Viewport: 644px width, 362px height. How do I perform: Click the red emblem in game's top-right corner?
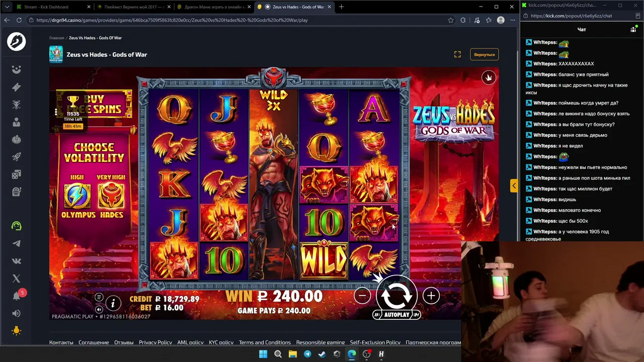(488, 77)
